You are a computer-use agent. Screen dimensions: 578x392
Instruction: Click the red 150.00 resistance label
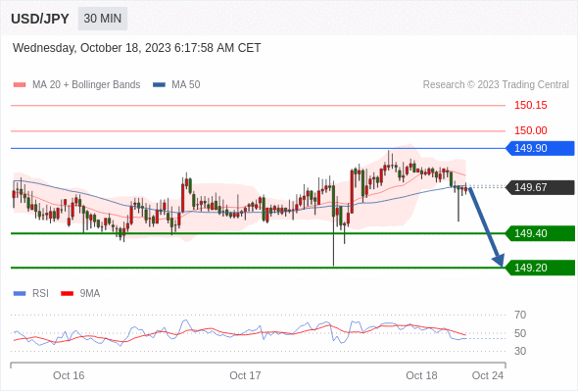point(531,130)
